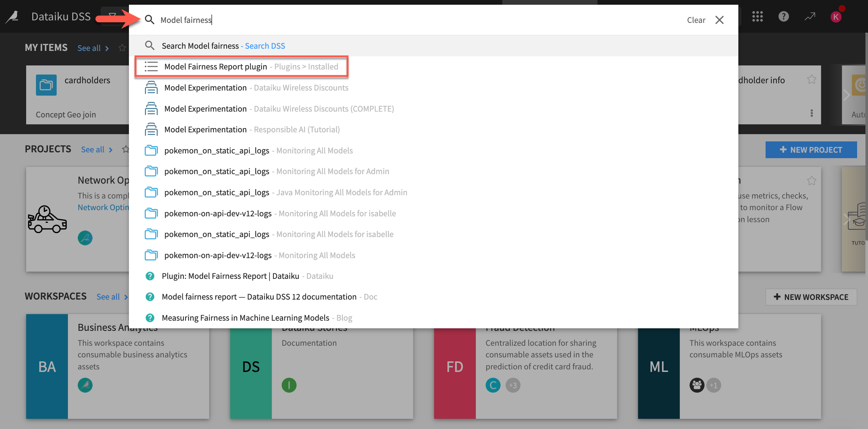Click the right chevron to scroll the cards carousel
The height and width of the screenshot is (429, 868).
(x=847, y=95)
